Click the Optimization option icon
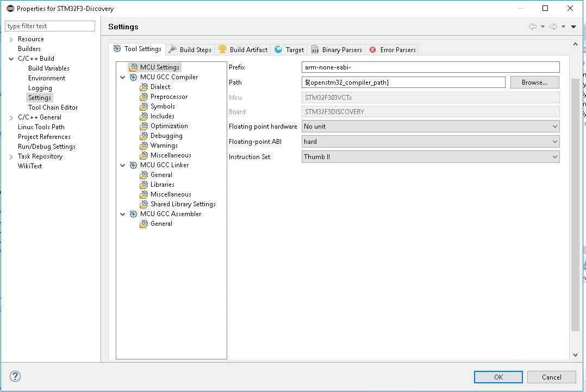The width and height of the screenshot is (586, 392). tap(144, 126)
